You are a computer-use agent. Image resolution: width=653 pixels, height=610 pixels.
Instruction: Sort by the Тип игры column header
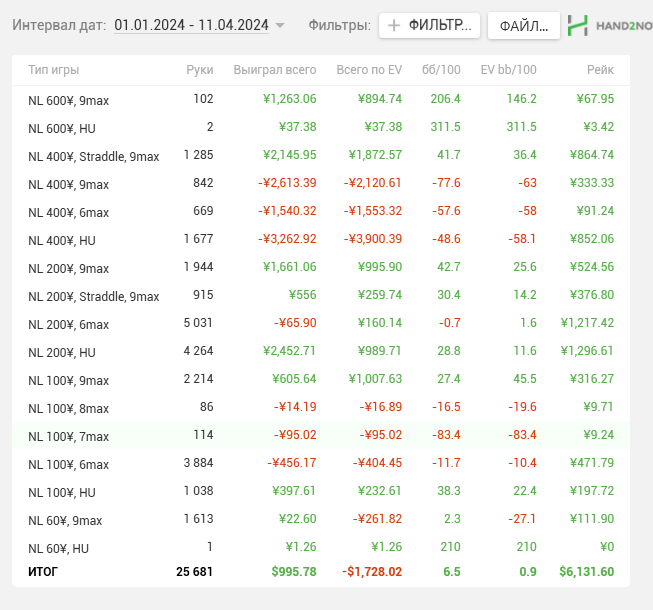pos(54,70)
